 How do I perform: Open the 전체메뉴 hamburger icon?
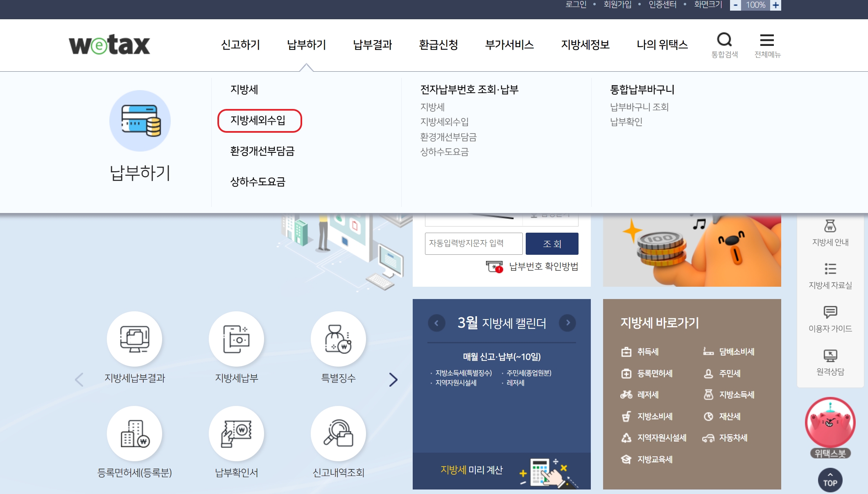pyautogui.click(x=767, y=40)
